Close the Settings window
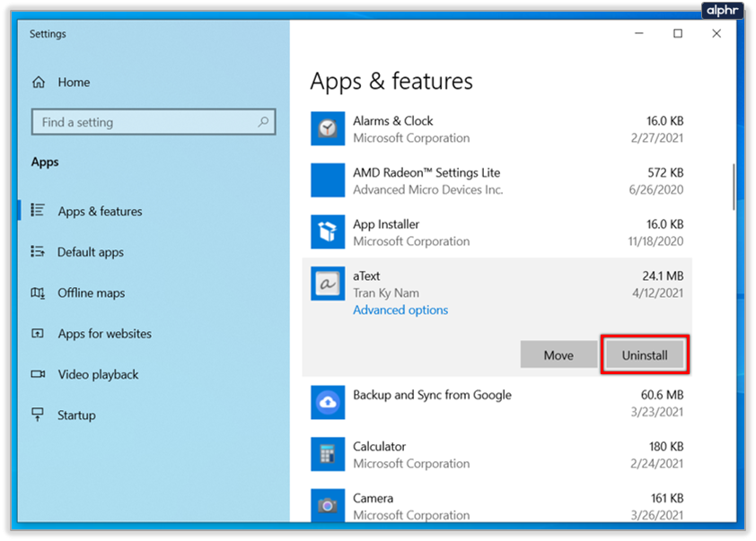 click(x=716, y=33)
